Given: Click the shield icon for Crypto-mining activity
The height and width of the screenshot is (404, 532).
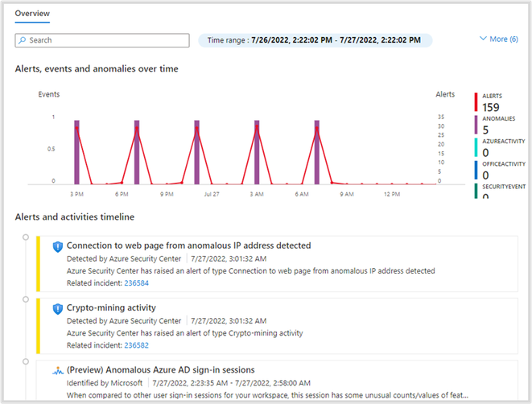Looking at the screenshot, I should click(58, 309).
